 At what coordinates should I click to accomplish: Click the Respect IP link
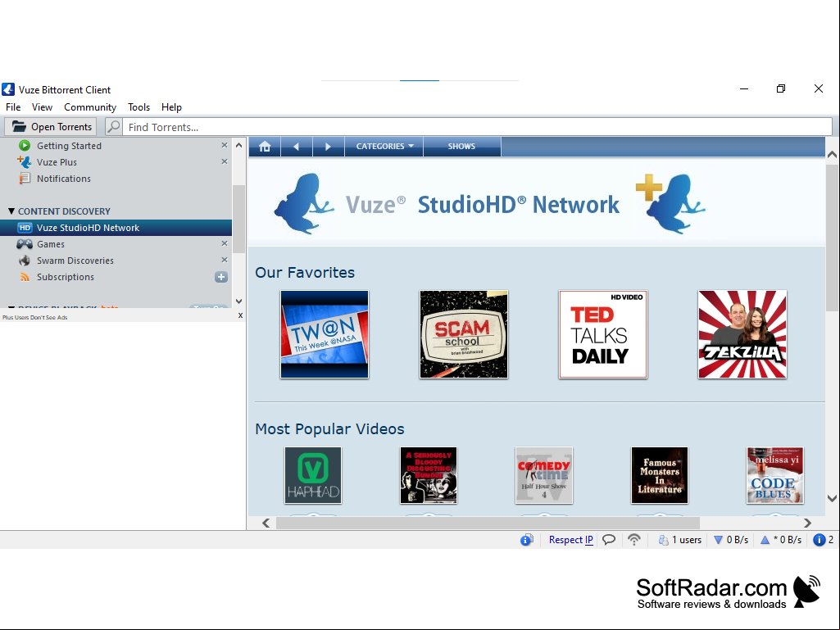[571, 540]
